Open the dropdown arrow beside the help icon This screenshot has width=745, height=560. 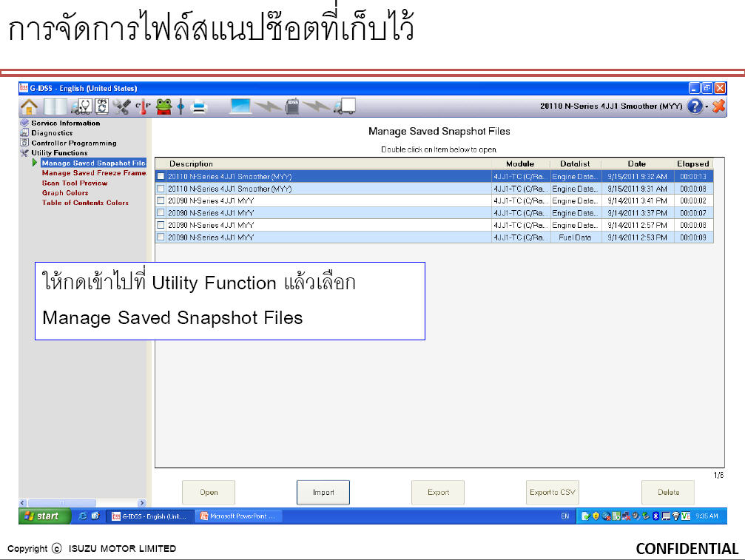[707, 107]
